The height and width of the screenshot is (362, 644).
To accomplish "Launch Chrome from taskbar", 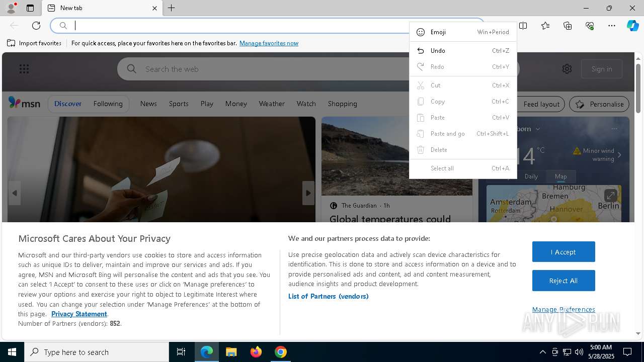I will (x=281, y=352).
